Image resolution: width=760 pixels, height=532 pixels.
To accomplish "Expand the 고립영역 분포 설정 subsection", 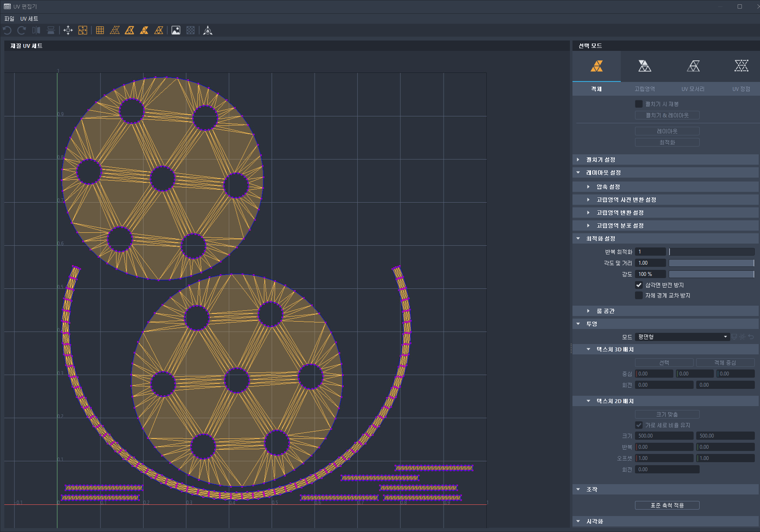I will pyautogui.click(x=666, y=225).
